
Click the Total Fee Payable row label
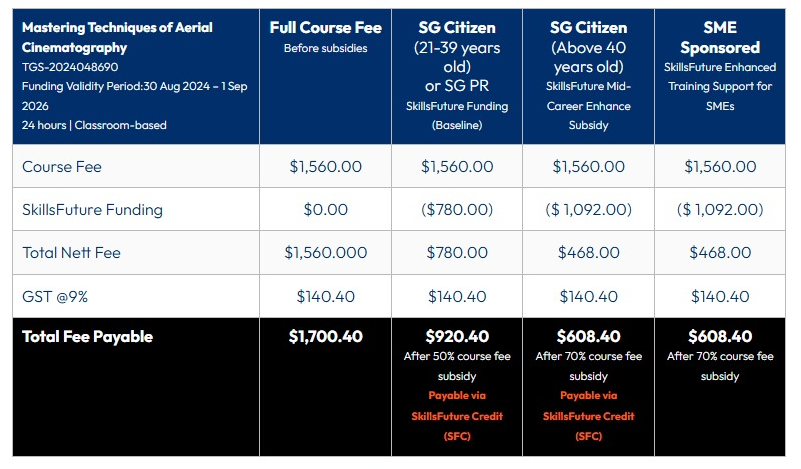(x=88, y=337)
